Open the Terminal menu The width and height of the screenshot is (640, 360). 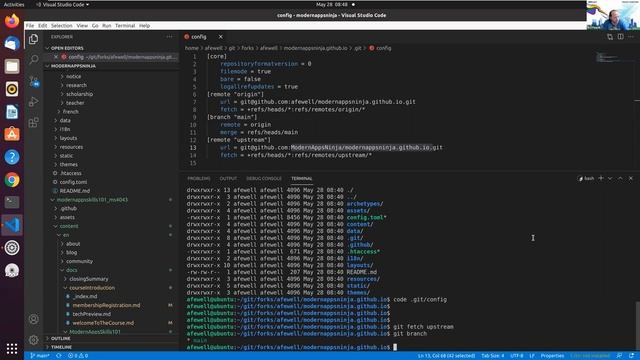point(125,25)
